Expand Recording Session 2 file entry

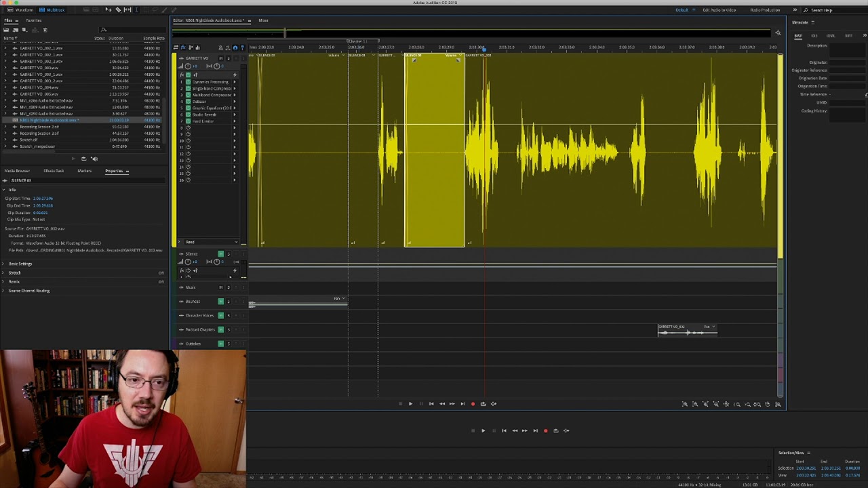pos(5,127)
